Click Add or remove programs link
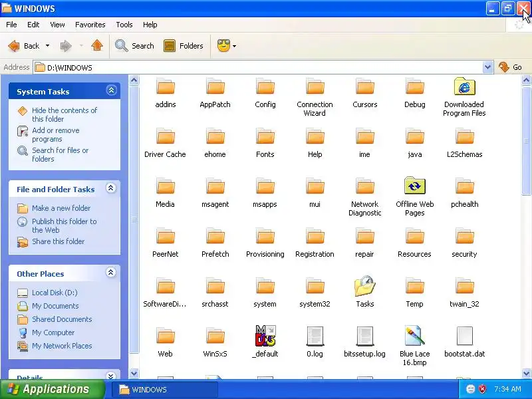The image size is (532, 399). 56,135
